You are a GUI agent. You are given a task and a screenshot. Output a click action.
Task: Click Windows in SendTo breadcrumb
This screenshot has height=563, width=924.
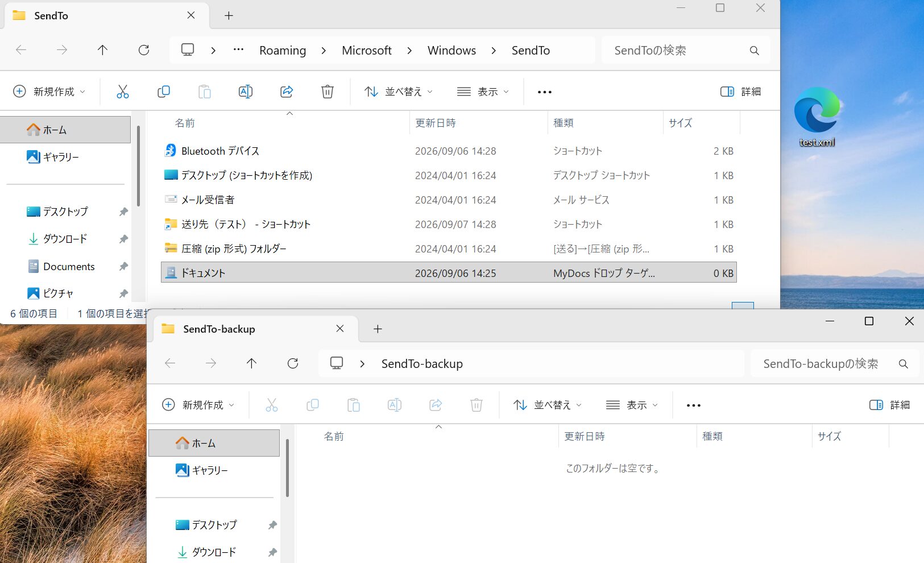click(x=451, y=51)
